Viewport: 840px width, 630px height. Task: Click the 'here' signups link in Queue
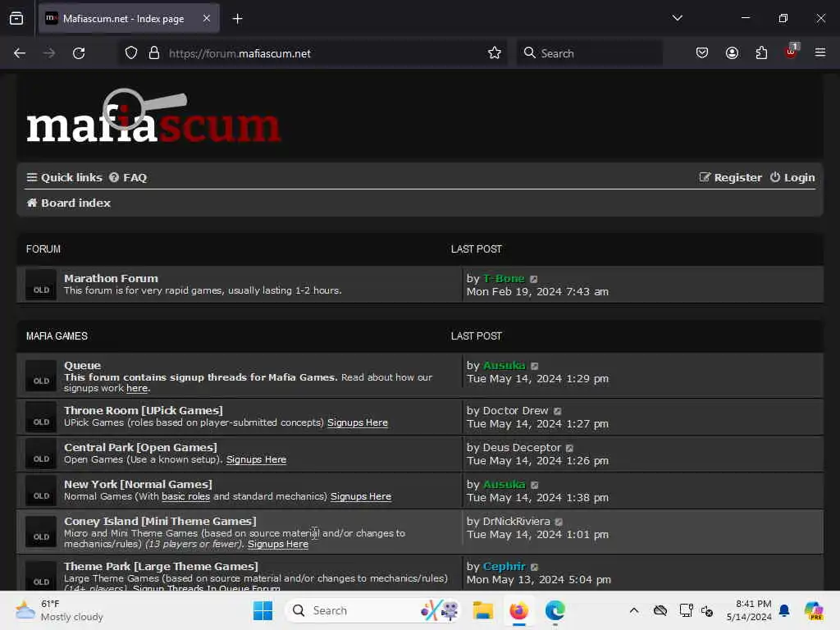click(137, 388)
